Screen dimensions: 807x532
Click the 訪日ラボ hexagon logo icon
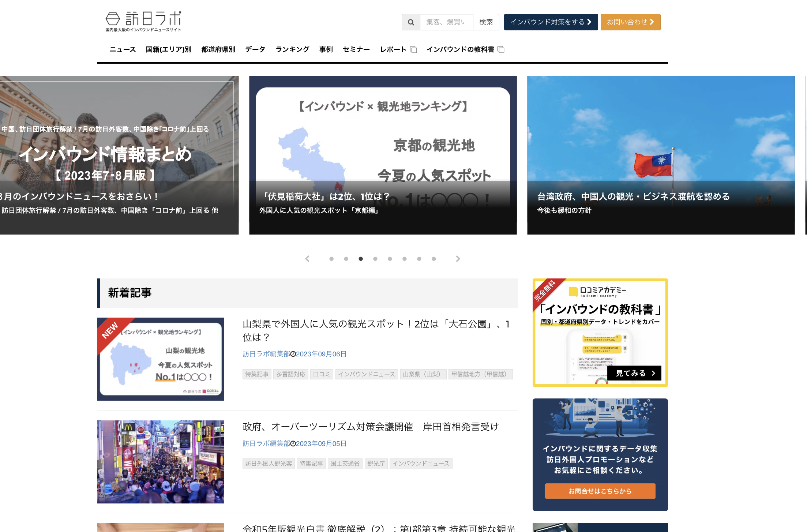coord(113,19)
